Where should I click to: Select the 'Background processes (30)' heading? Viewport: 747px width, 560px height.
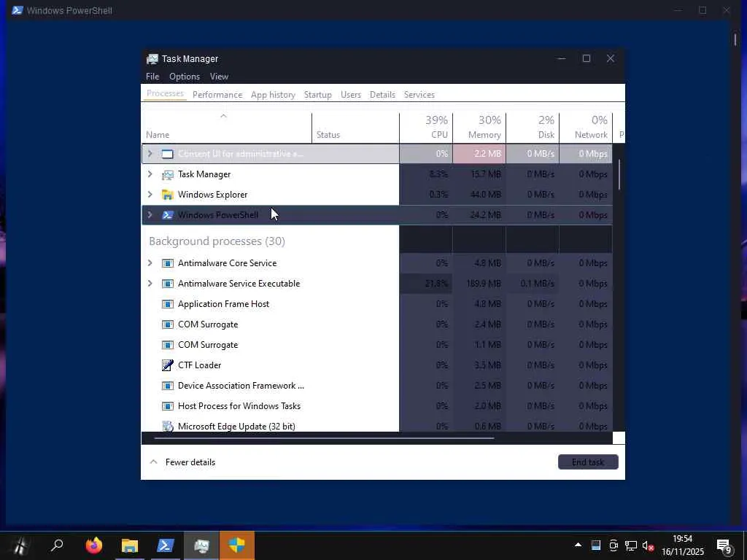click(217, 241)
